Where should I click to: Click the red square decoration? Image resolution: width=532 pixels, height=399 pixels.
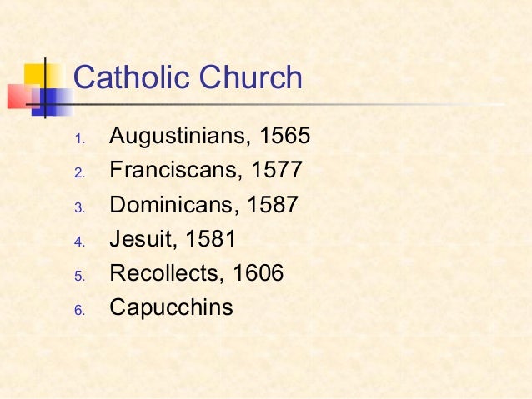click(x=22, y=97)
